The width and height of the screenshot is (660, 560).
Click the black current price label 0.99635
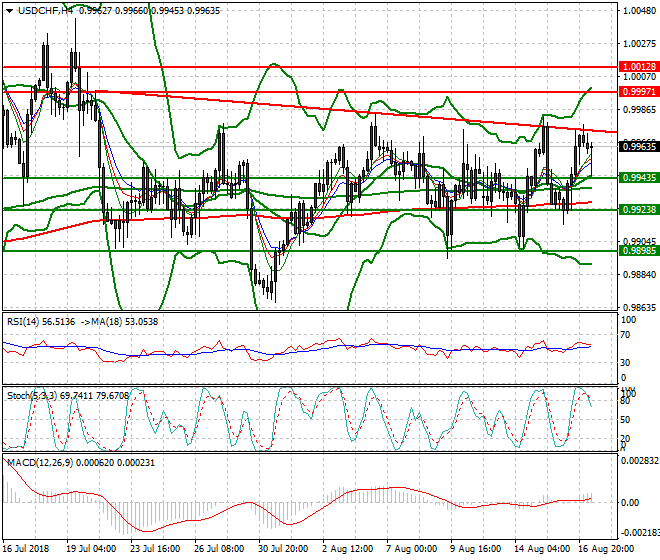click(639, 147)
